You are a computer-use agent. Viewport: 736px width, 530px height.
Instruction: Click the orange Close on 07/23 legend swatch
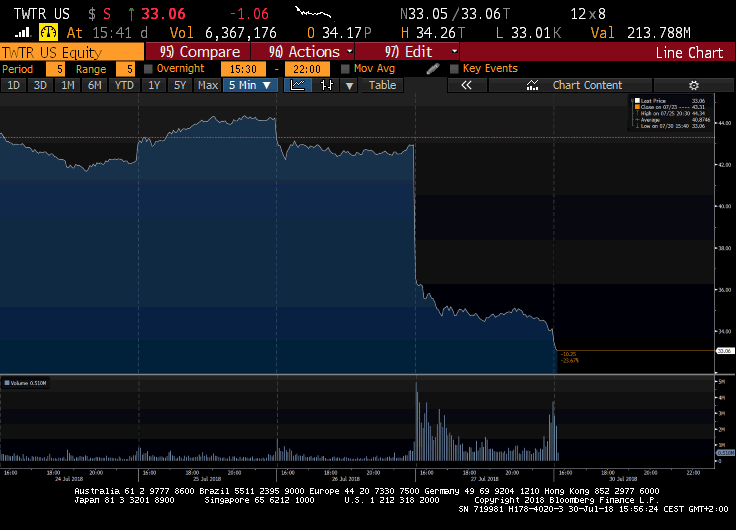point(637,107)
